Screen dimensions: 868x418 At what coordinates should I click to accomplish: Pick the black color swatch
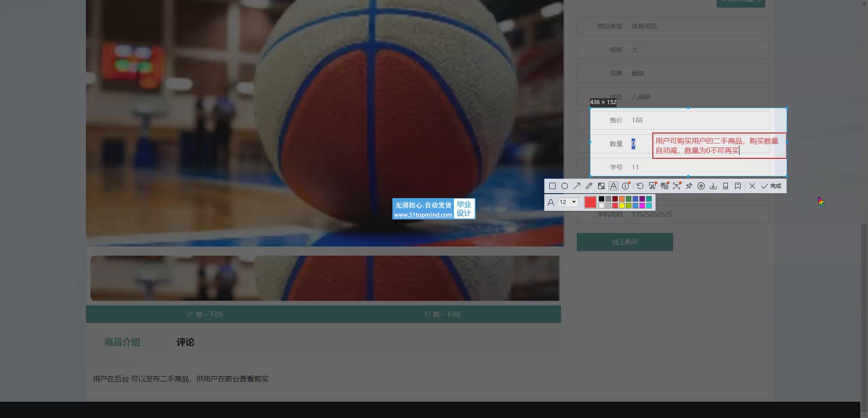[601, 199]
